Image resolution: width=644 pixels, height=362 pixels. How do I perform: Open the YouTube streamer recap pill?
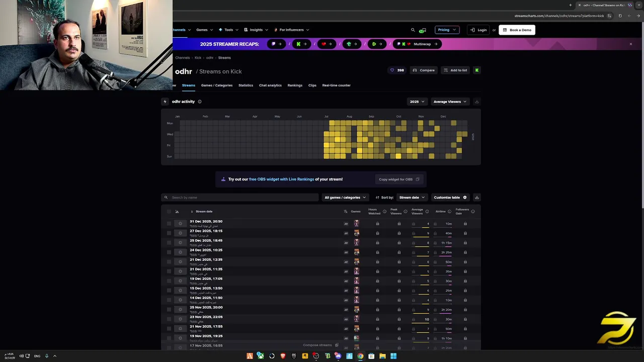(326, 44)
